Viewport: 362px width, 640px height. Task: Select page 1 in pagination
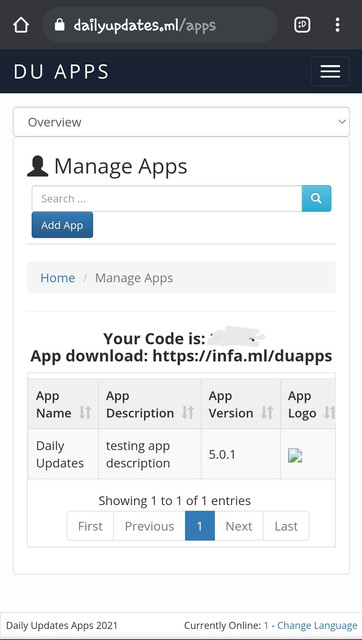pyautogui.click(x=200, y=526)
